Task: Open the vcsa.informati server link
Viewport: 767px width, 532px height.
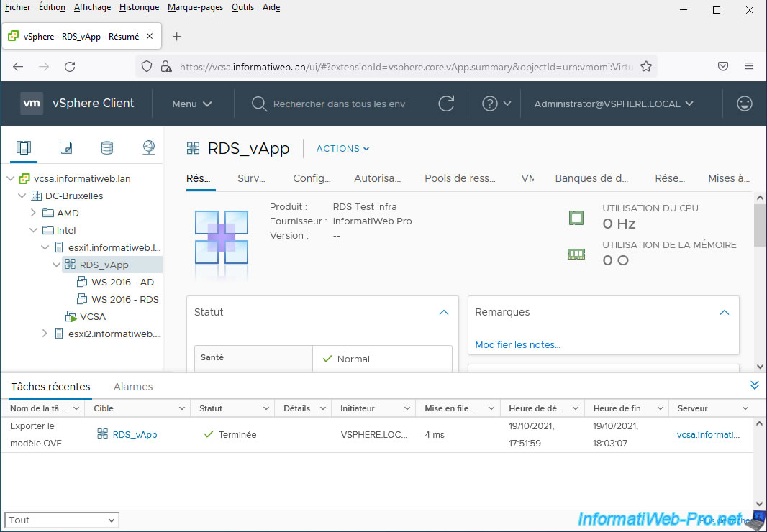Action: tap(708, 434)
